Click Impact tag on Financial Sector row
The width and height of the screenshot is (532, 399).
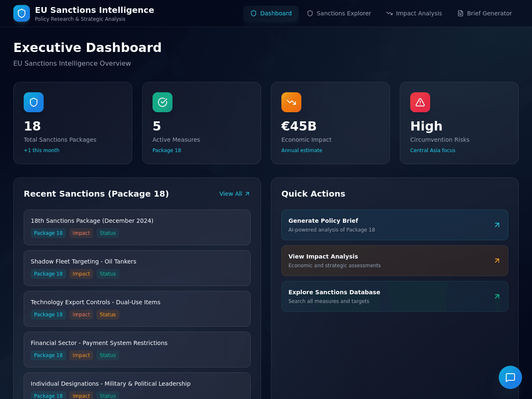click(81, 355)
